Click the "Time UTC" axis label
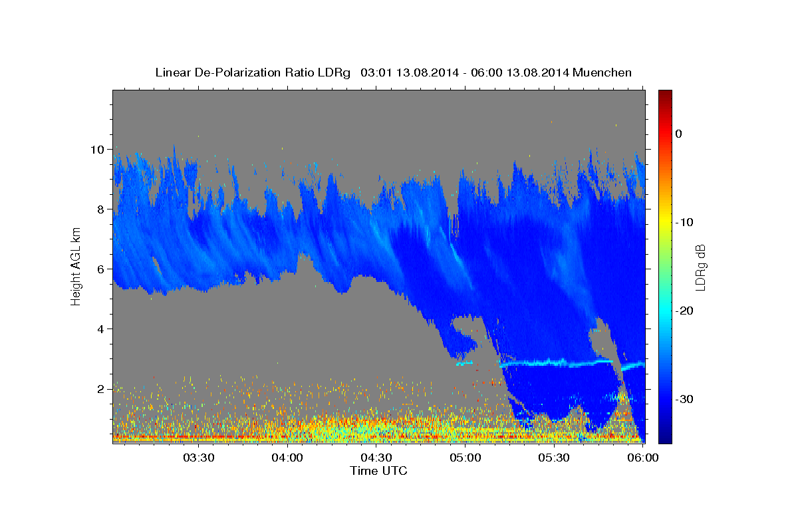Viewport: 798px width, 532px height. pos(378,471)
